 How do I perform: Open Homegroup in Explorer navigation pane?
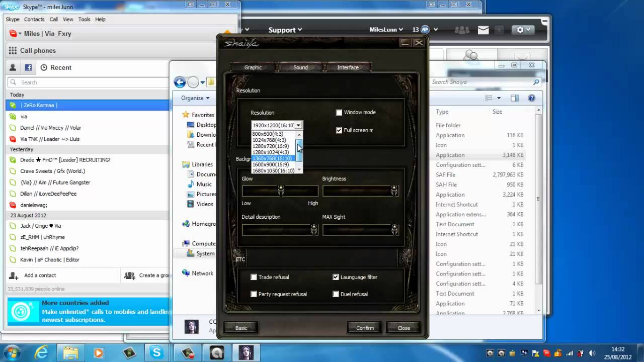pyautogui.click(x=199, y=224)
